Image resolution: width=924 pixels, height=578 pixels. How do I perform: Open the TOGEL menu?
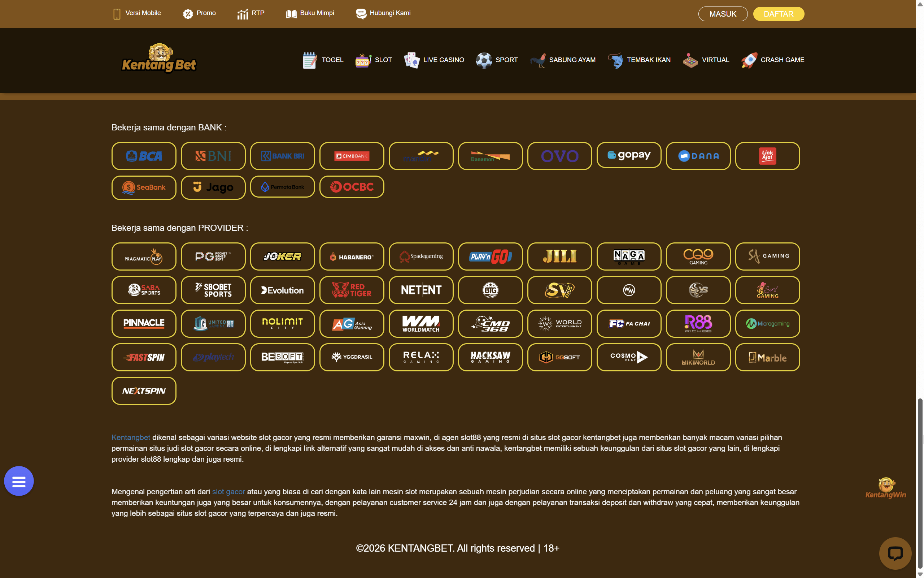tap(323, 60)
